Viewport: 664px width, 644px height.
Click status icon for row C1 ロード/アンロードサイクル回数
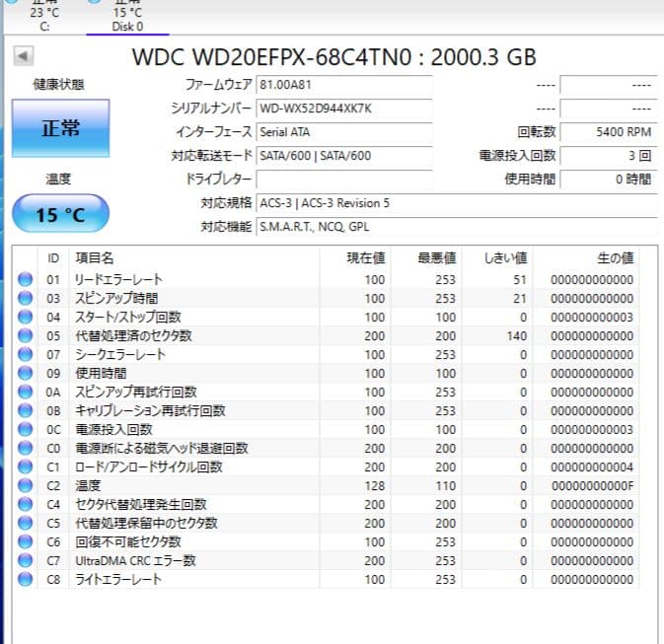pos(26,467)
